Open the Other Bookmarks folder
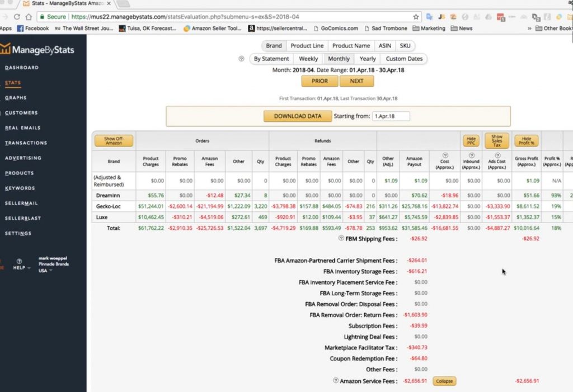573x392 pixels. tap(554, 28)
